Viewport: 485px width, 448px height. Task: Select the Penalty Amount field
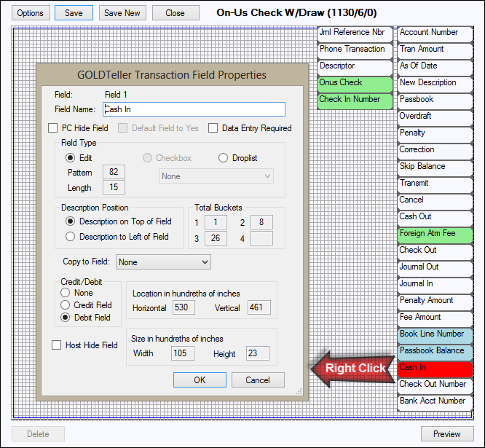click(x=435, y=302)
